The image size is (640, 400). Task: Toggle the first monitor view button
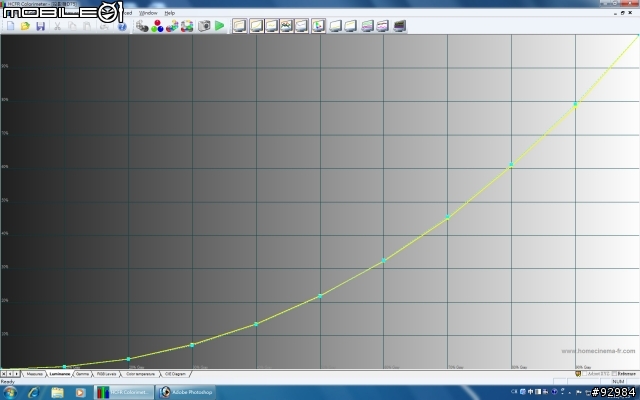click(240, 26)
